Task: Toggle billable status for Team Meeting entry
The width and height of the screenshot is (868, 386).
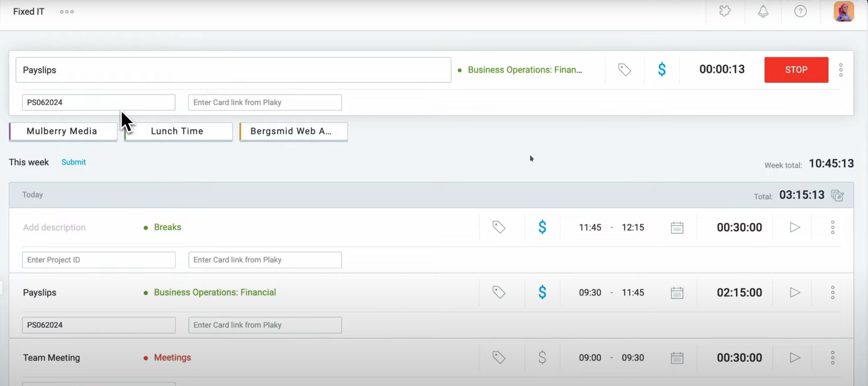Action: (x=542, y=357)
